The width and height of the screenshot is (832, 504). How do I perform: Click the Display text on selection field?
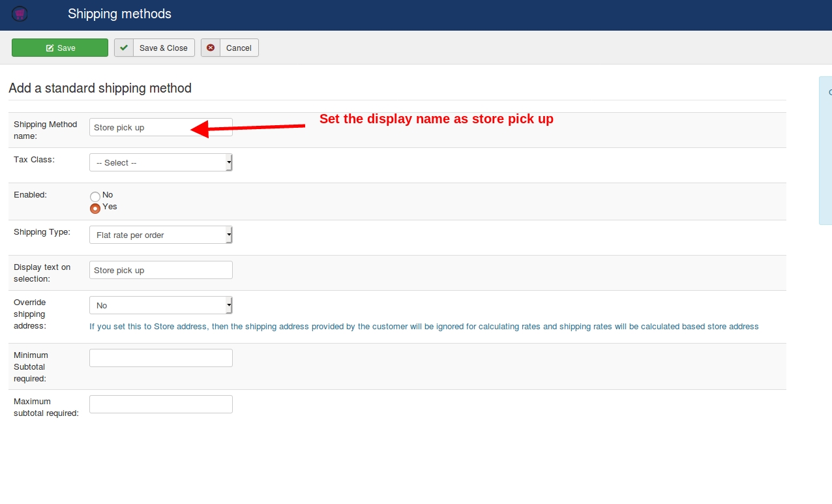[160, 270]
